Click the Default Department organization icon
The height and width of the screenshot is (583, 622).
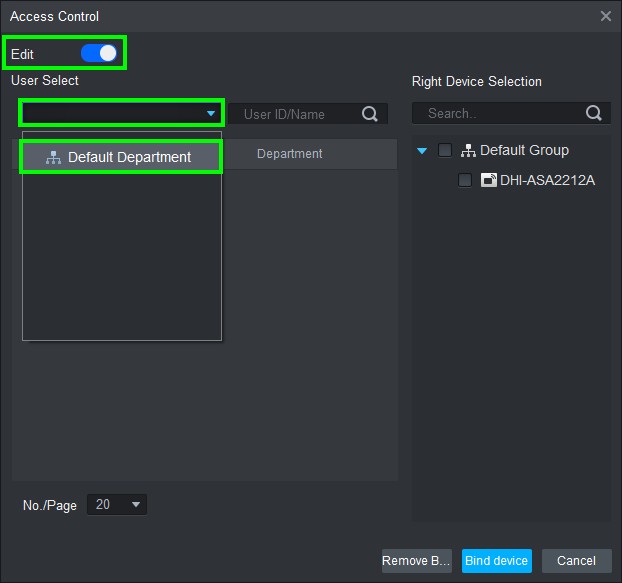54,158
